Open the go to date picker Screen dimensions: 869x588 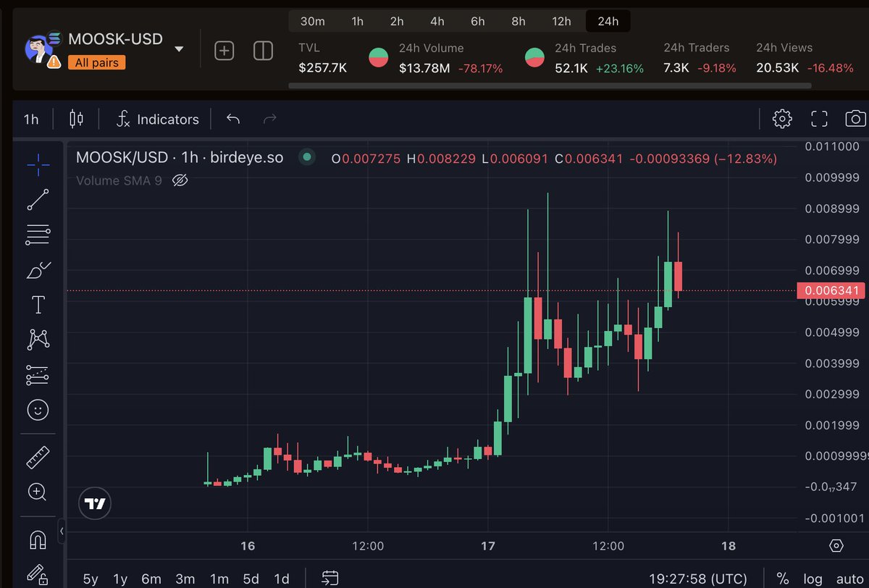pos(330,578)
